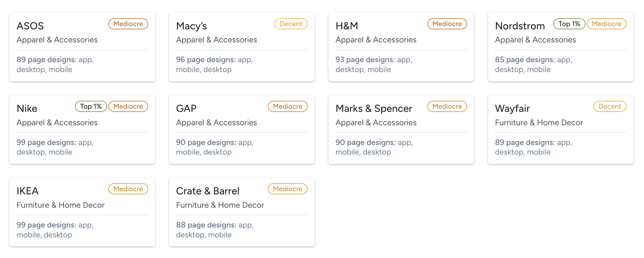This screenshot has width=644, height=258.
Task: Click the Macy's card heading
Action: (191, 26)
